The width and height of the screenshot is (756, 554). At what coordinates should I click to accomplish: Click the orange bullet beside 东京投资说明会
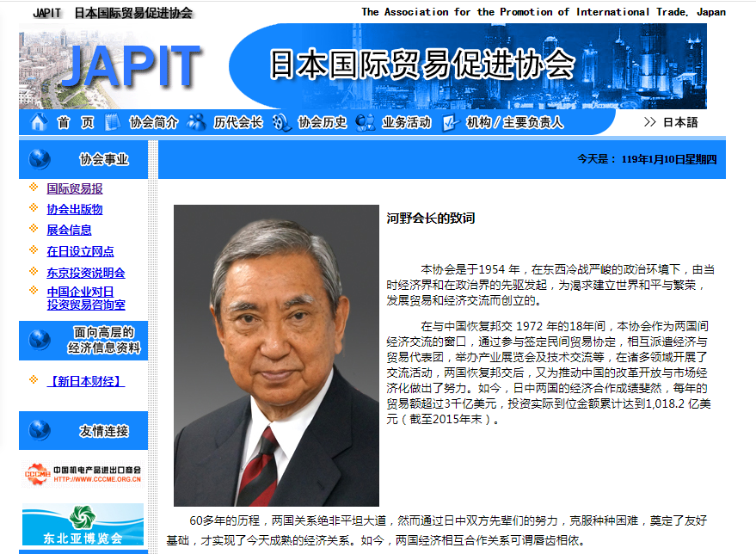(x=34, y=271)
